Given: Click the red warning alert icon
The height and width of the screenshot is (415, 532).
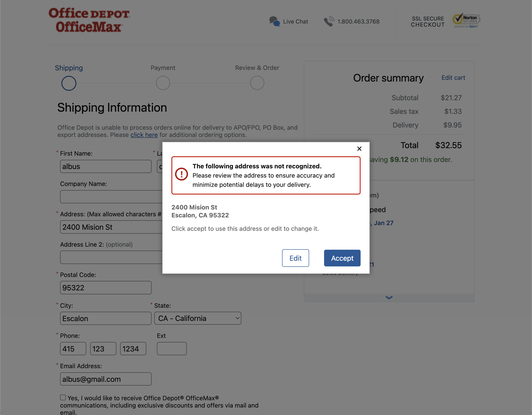Looking at the screenshot, I should click(181, 174).
